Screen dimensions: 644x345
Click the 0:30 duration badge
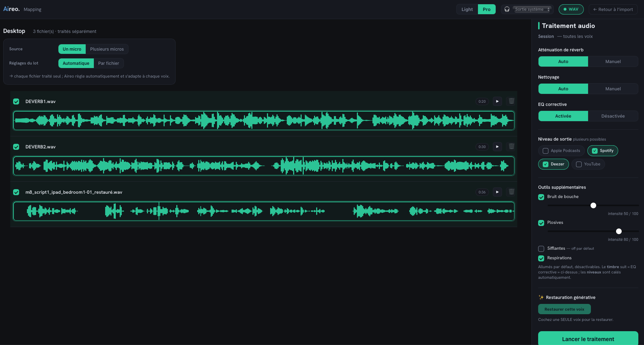[x=482, y=147]
